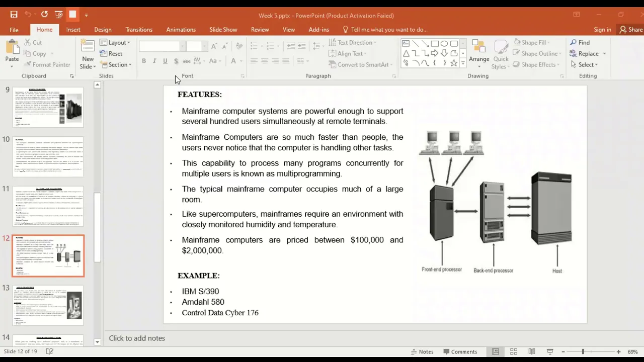Image resolution: width=644 pixels, height=362 pixels.
Task: Open Text Direction dropdown
Action: click(352, 43)
